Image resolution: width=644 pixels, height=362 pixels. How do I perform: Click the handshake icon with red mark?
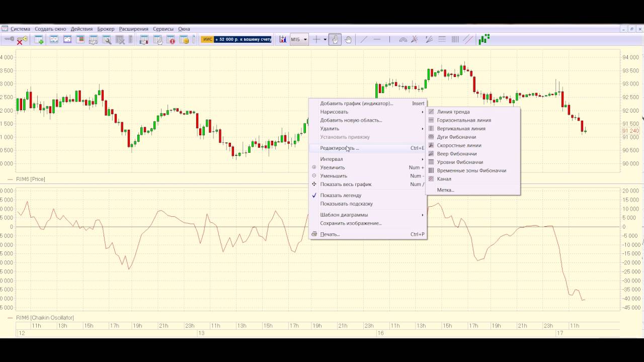[143, 40]
